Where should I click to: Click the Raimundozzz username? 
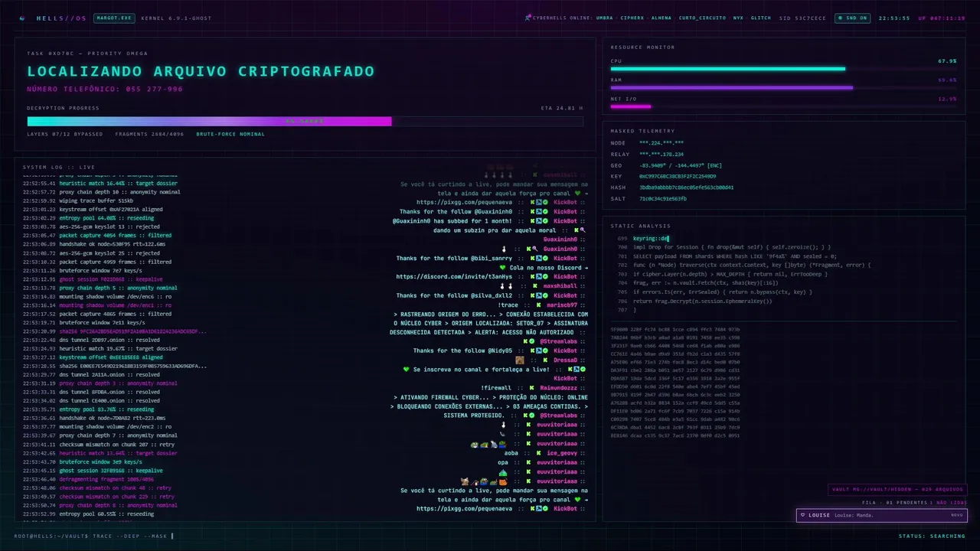tap(557, 388)
